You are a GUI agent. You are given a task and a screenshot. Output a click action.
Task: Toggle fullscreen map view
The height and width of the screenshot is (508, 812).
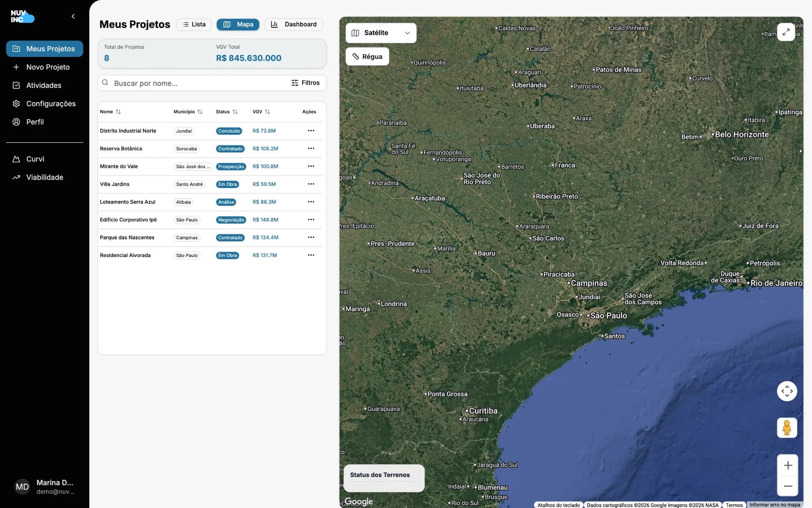point(786,32)
